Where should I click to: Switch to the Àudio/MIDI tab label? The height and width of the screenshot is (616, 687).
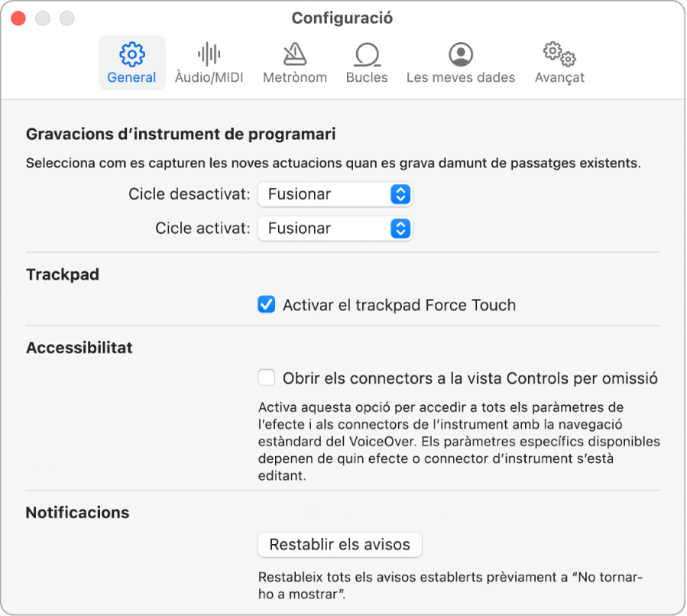pyautogui.click(x=209, y=77)
